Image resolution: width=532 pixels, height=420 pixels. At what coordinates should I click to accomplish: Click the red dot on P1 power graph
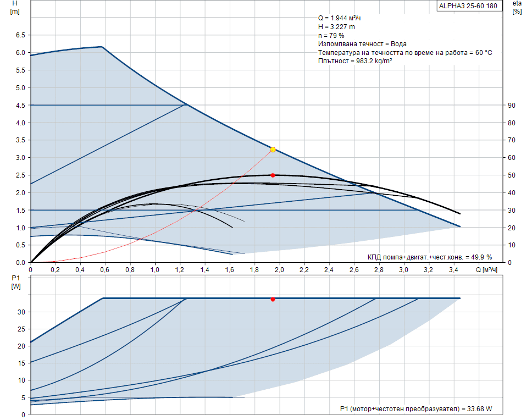coord(273,299)
